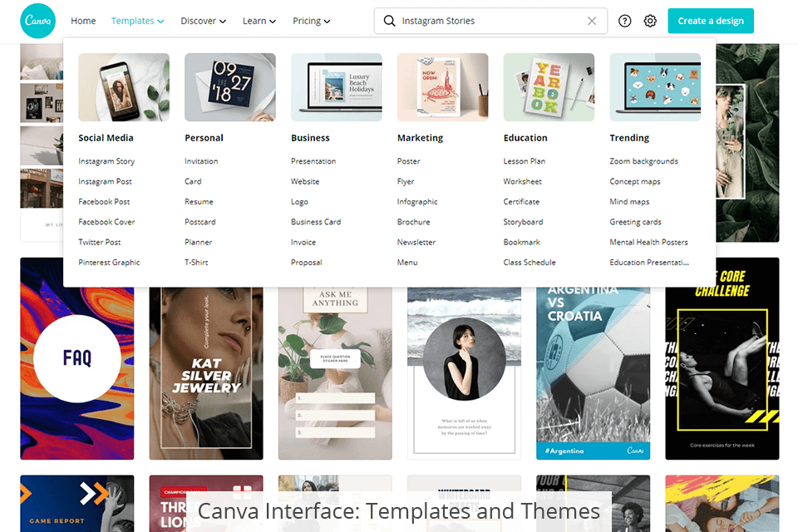
Task: Select Instagram Story template type
Action: 106,161
